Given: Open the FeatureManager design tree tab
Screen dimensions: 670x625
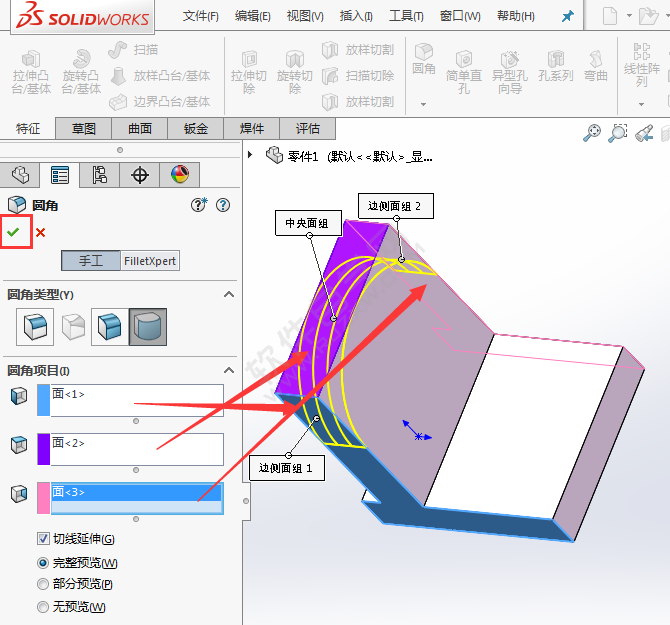Looking at the screenshot, I should pyautogui.click(x=20, y=175).
